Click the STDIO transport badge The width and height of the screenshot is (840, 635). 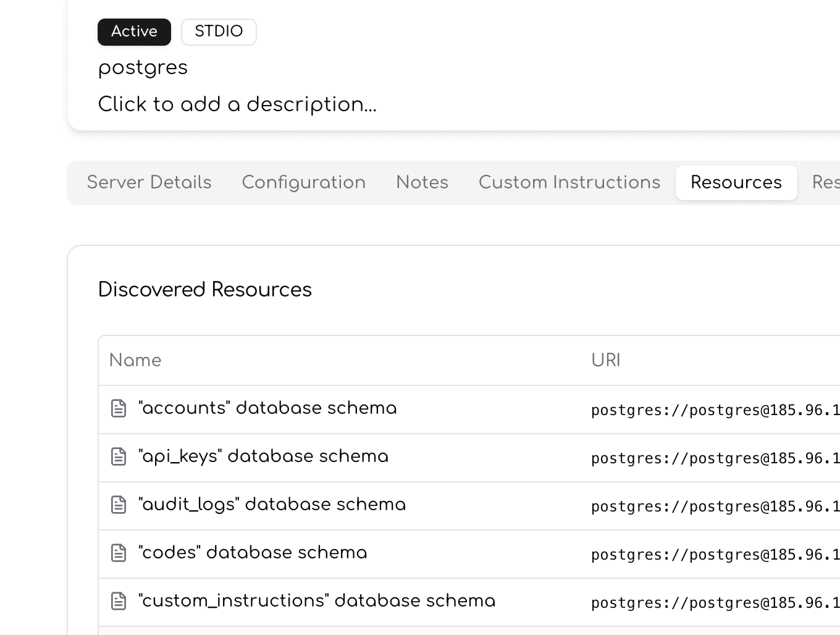(219, 32)
